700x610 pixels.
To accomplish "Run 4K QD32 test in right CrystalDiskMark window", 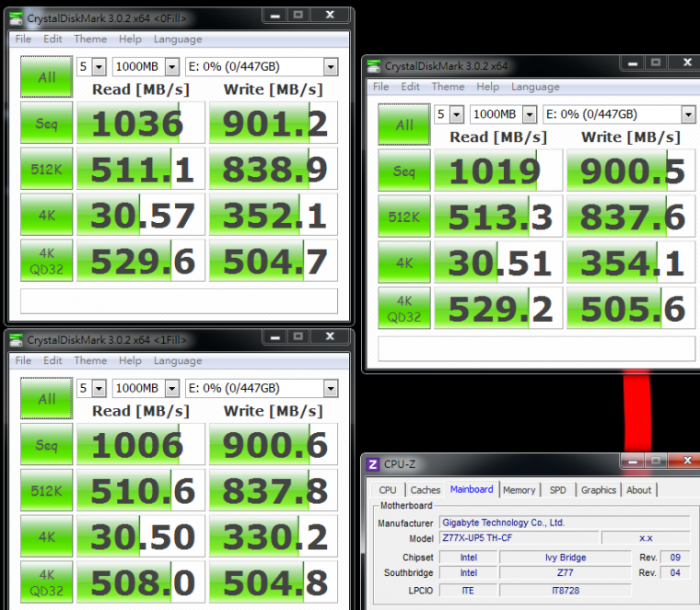I will coord(404,308).
